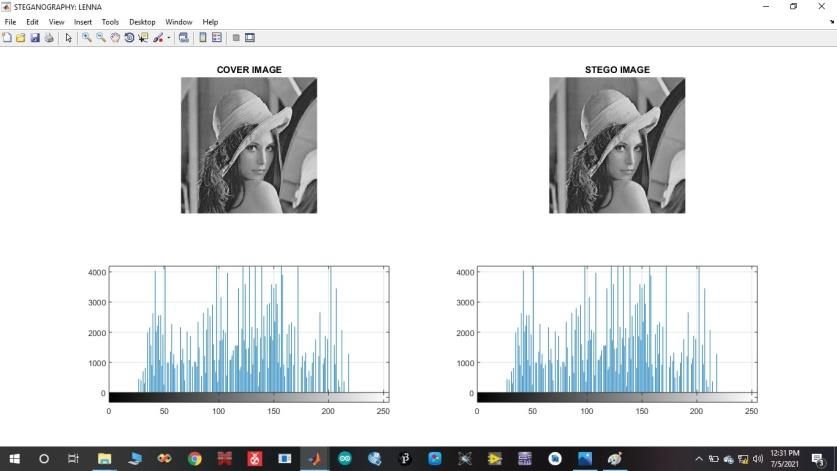Open the brush color dropdown arrow
837x471 pixels.
pyautogui.click(x=169, y=38)
